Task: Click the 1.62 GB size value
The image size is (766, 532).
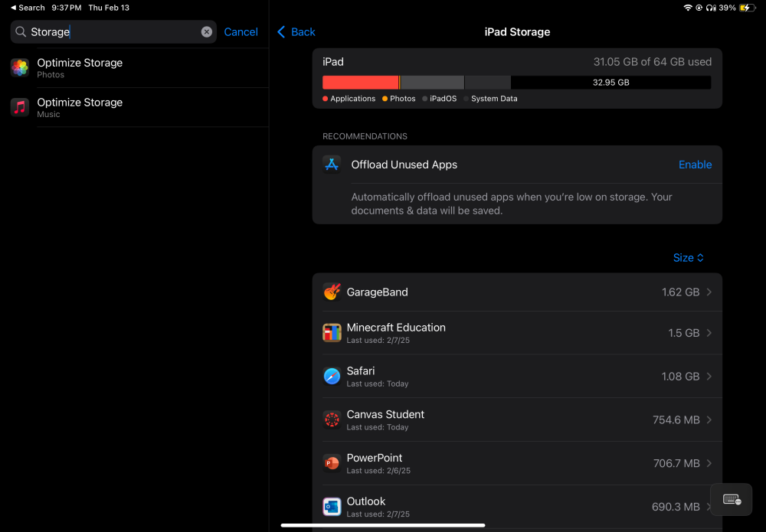Action: point(680,292)
